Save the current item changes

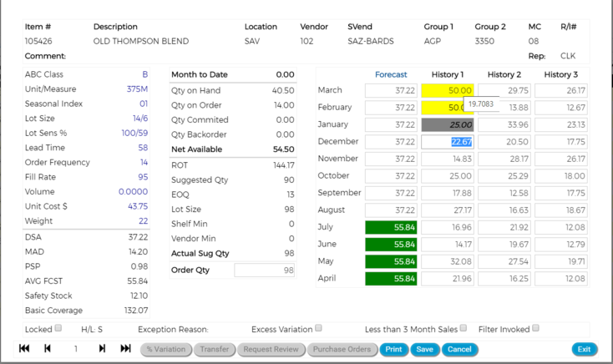424,350
